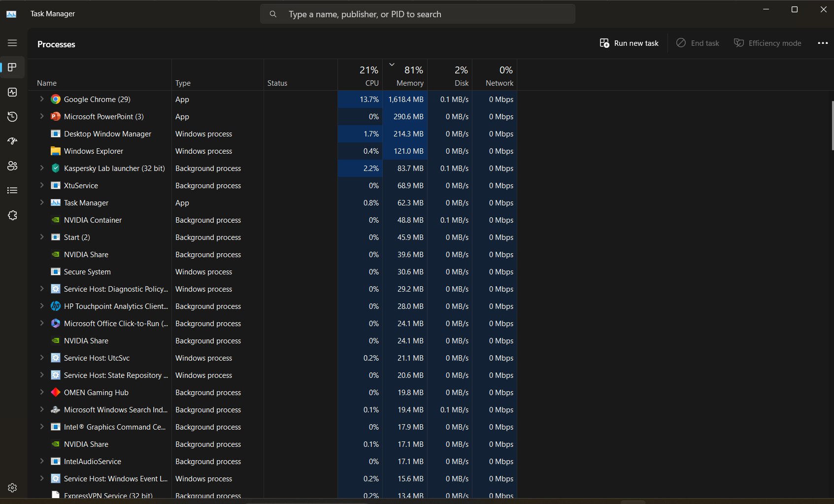Open Task Manager settings gear
The width and height of the screenshot is (834, 504).
pyautogui.click(x=12, y=488)
